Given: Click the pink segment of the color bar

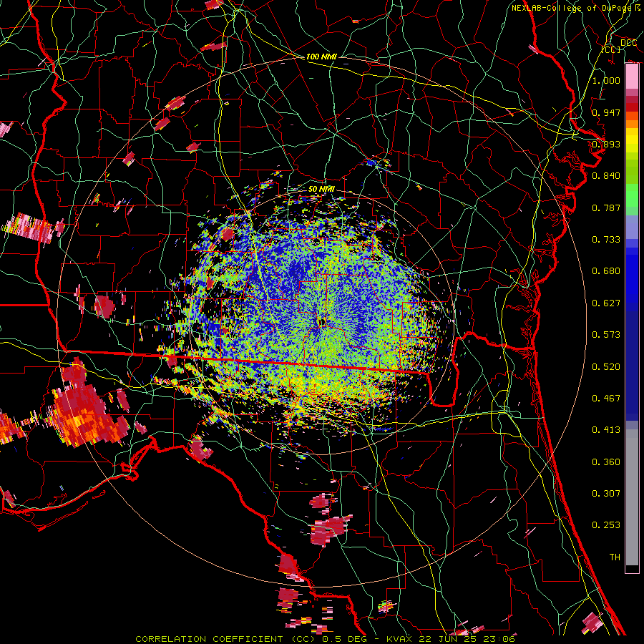Looking at the screenshot, I should click(632, 77).
